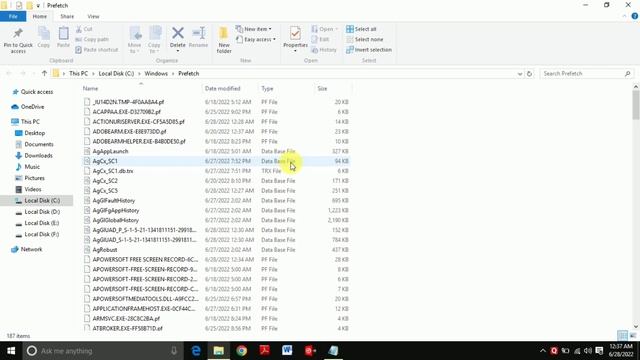Select Pictures in navigation pane

[x=30, y=178]
